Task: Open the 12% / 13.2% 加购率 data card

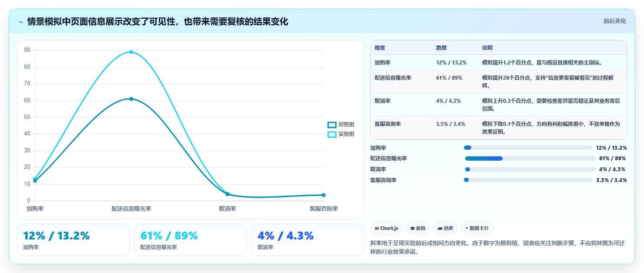Action: click(73, 240)
